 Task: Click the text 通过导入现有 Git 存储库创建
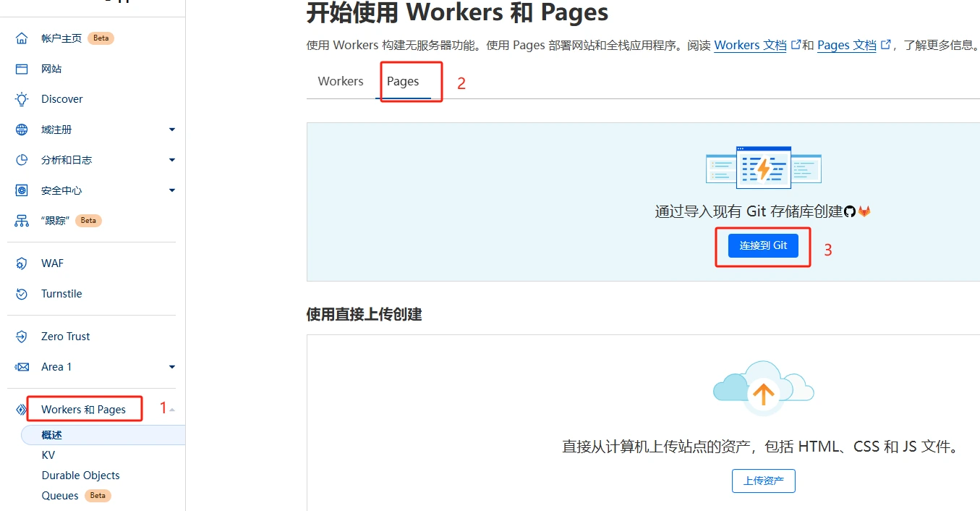click(x=749, y=211)
